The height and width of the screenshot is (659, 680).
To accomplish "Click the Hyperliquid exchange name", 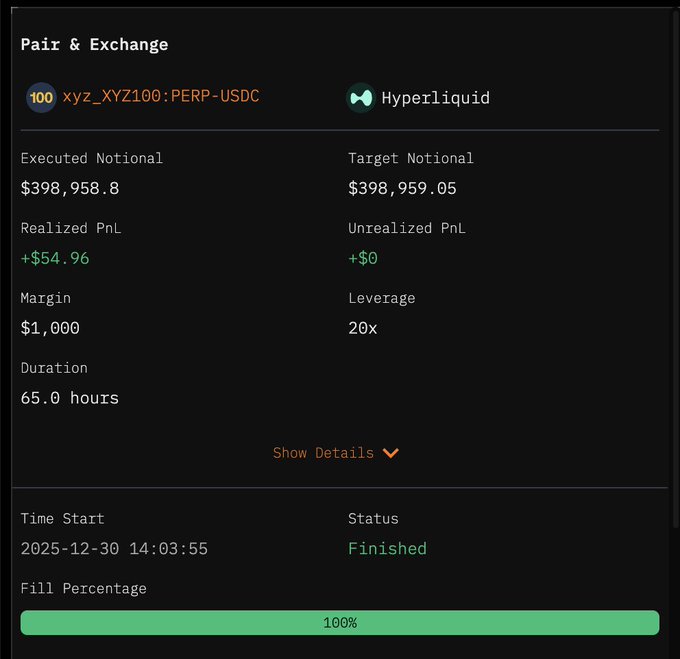I will (x=435, y=98).
